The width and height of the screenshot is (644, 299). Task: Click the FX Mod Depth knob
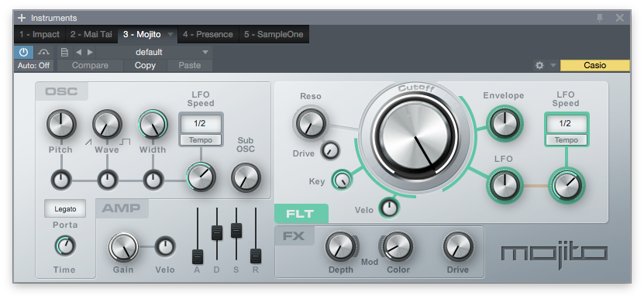click(340, 246)
